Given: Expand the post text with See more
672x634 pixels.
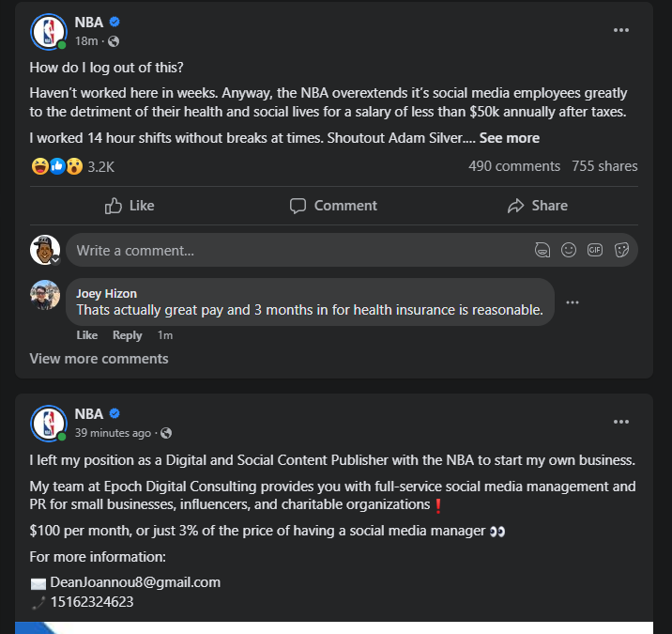Looking at the screenshot, I should (510, 138).
